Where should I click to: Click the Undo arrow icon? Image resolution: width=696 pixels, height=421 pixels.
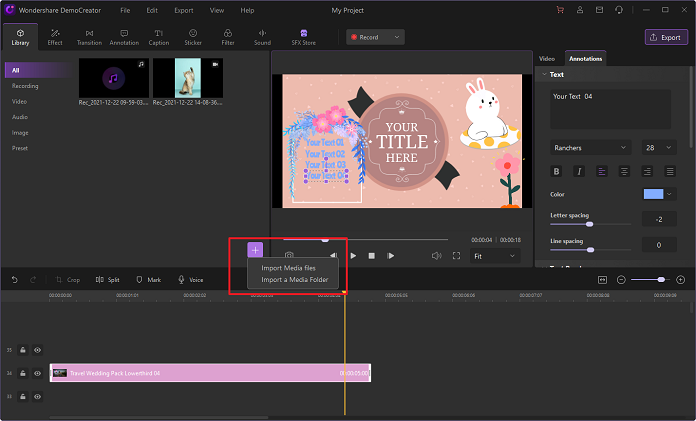coord(15,280)
